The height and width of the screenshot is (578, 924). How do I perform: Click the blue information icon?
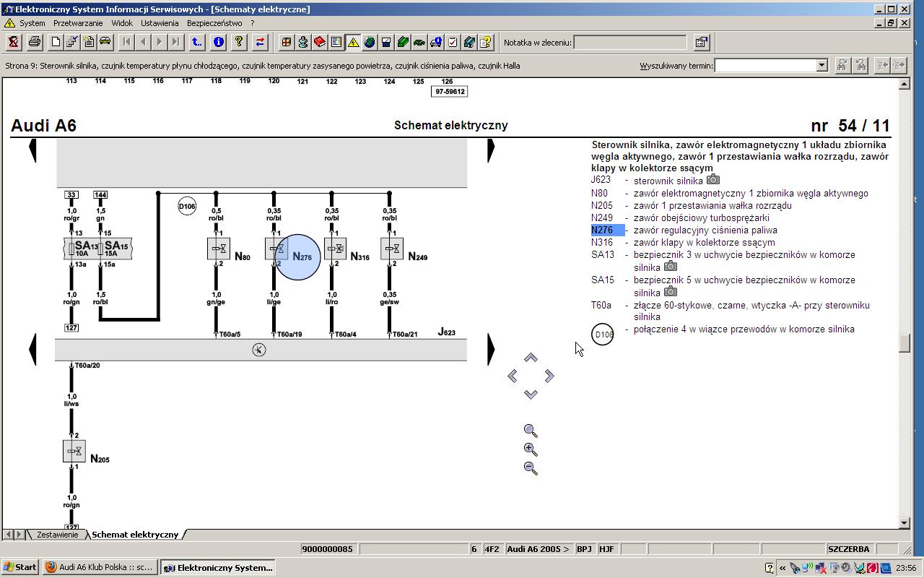point(218,42)
